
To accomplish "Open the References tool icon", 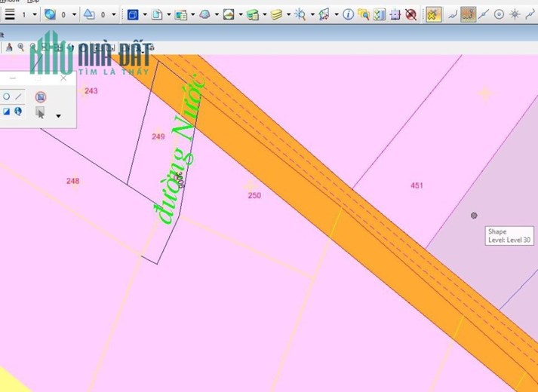I will 181,14.
